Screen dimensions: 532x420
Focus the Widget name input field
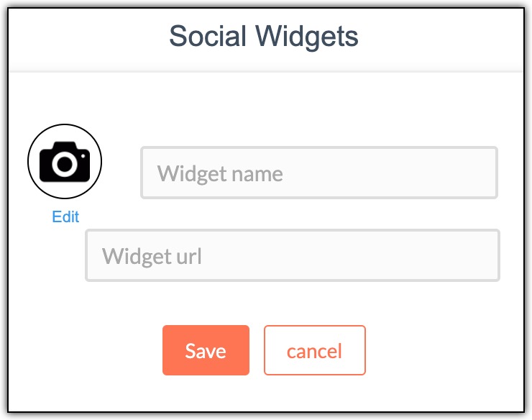point(319,173)
